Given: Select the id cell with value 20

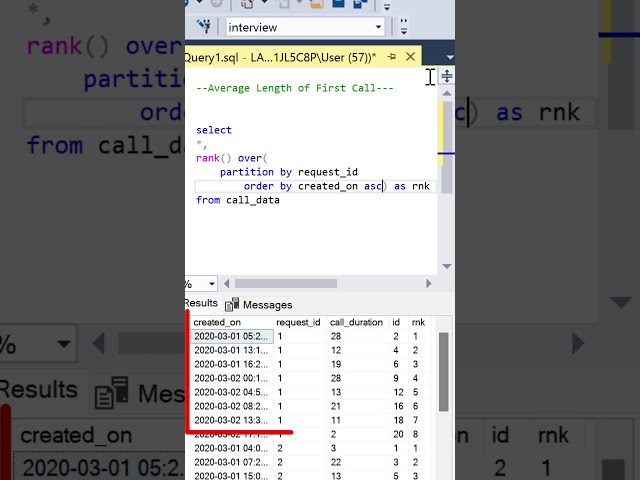Looking at the screenshot, I should (399, 434).
